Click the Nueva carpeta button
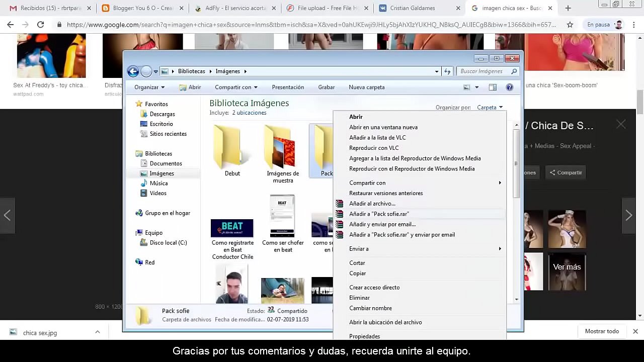The image size is (644, 362). pyautogui.click(x=366, y=87)
